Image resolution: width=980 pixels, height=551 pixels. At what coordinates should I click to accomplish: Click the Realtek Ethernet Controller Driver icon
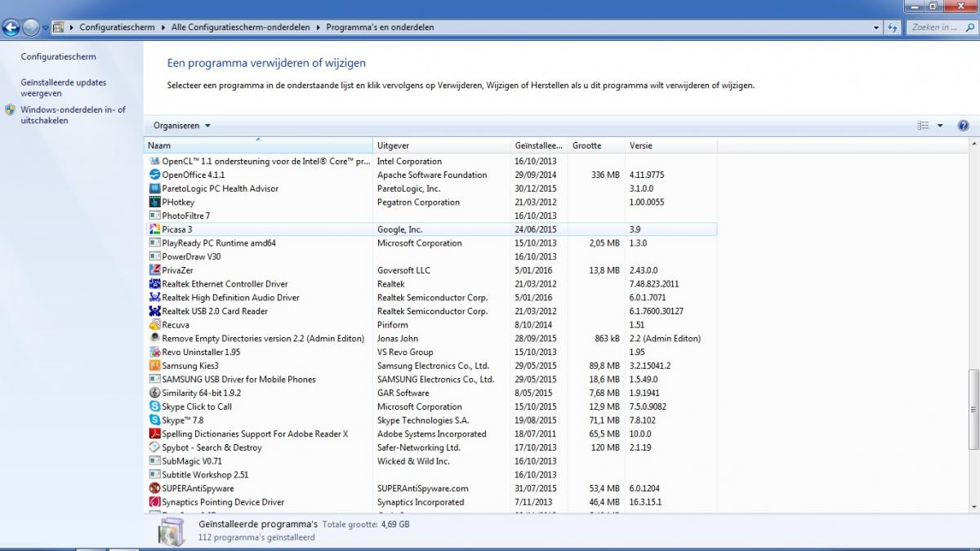[155, 284]
